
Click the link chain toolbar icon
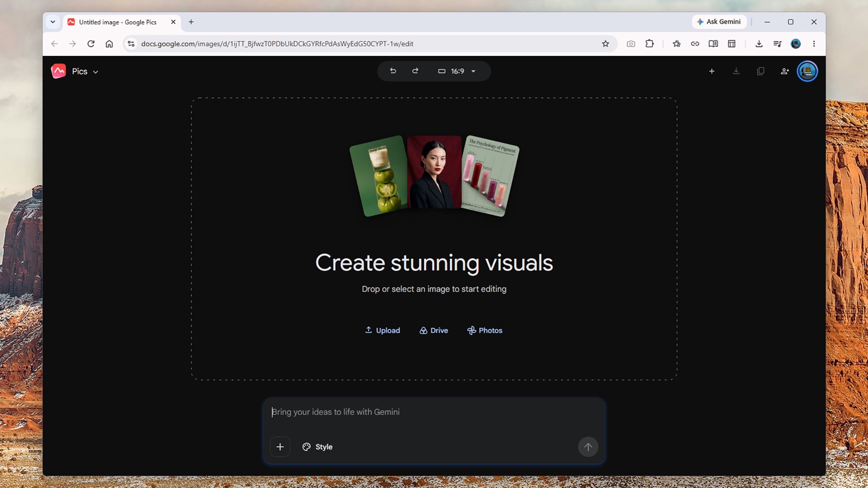[695, 44]
